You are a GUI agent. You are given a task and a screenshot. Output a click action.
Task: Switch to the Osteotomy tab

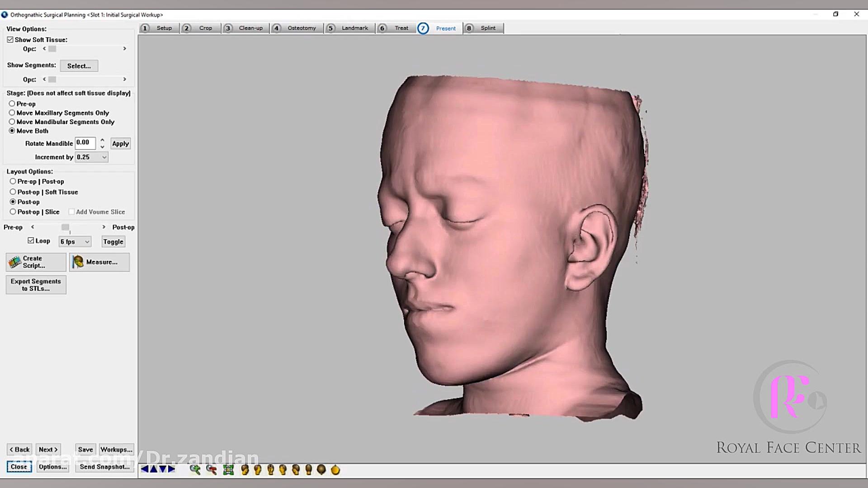301,28
